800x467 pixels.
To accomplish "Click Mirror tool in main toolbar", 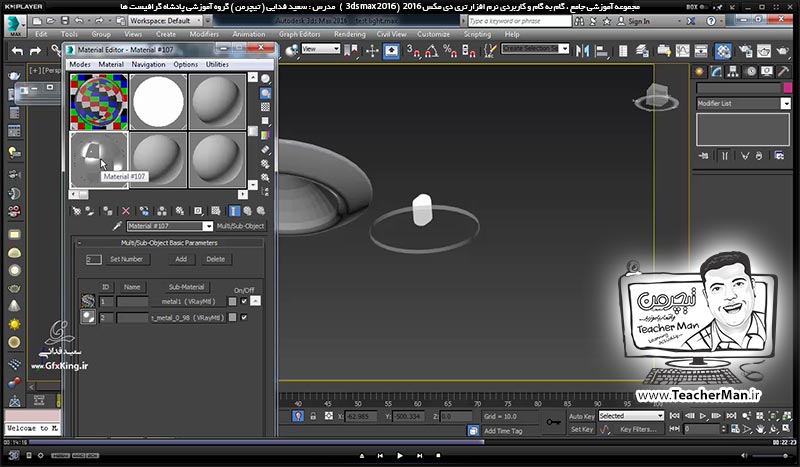I will point(582,50).
